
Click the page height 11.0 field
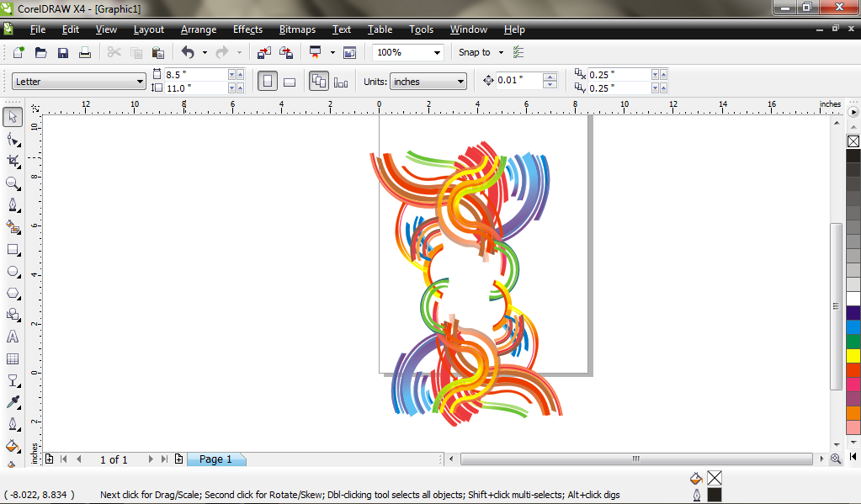pyautogui.click(x=195, y=88)
